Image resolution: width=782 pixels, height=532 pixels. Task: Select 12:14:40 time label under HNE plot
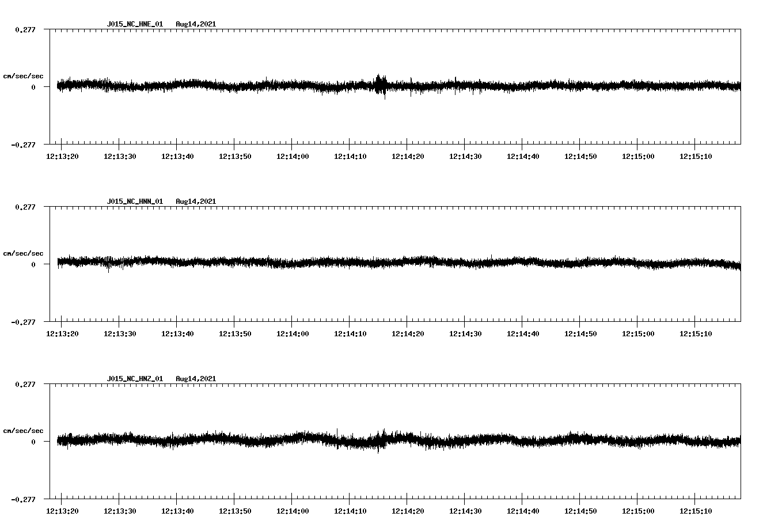pyautogui.click(x=523, y=156)
